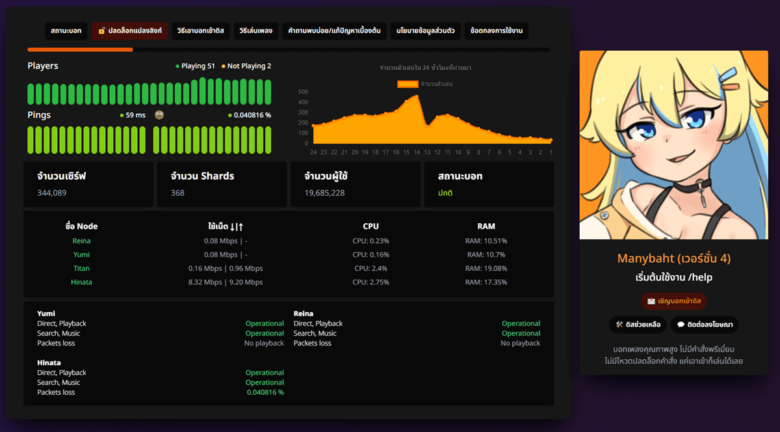
Task: Click the emoji face icon beside Pings
Action: click(159, 115)
